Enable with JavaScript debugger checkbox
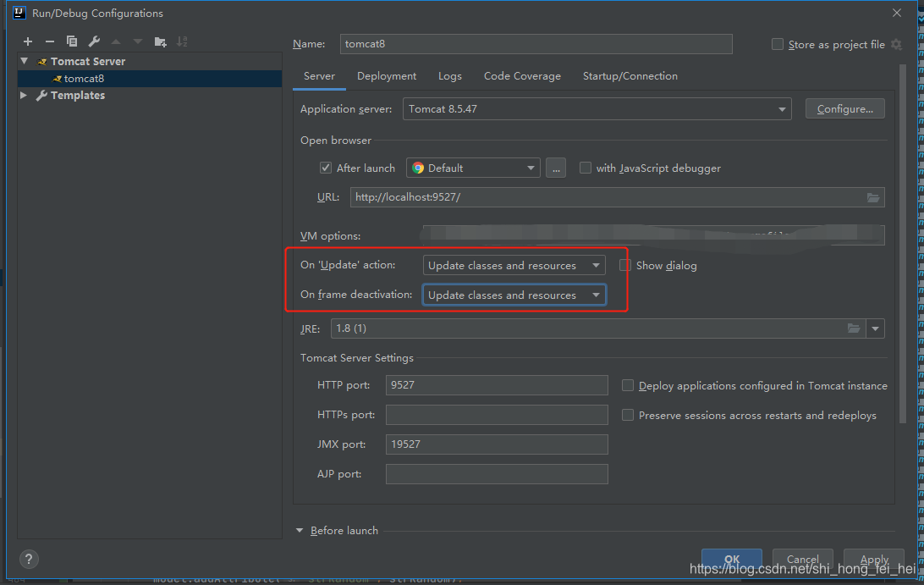Screen dimensions: 924x585 pos(586,168)
